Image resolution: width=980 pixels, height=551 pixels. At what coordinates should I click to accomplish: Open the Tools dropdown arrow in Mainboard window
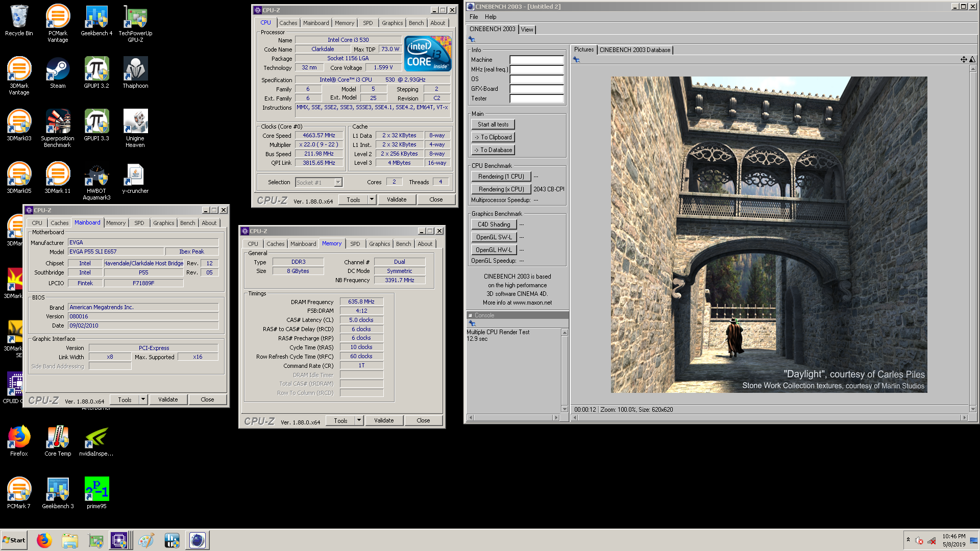click(143, 399)
